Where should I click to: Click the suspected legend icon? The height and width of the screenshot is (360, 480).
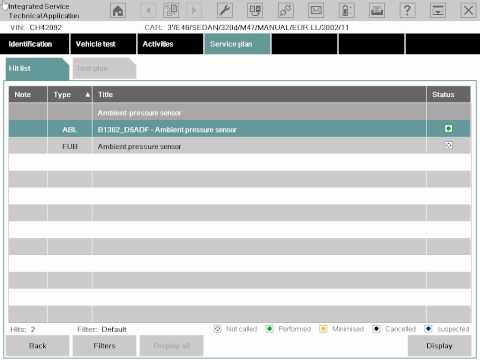[x=428, y=329]
